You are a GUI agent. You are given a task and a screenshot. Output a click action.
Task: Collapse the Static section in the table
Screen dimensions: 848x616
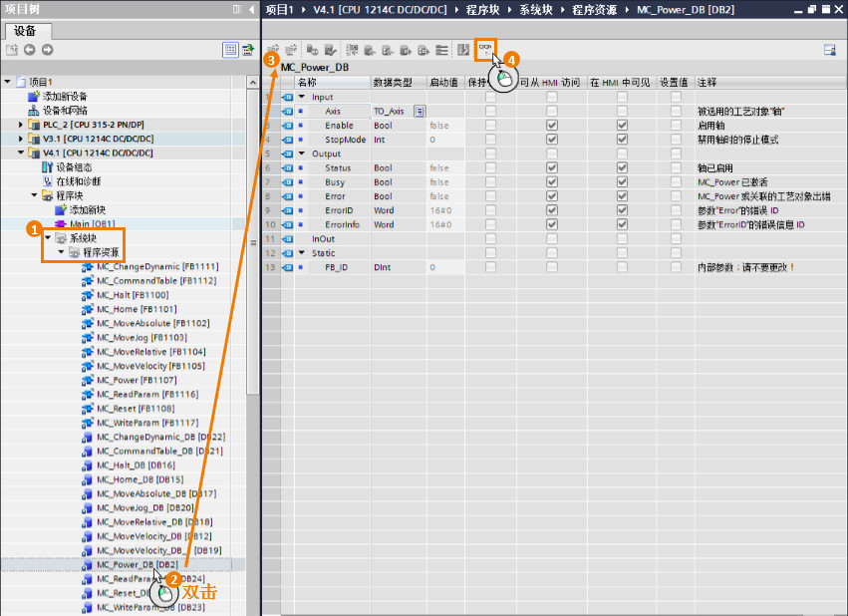(302, 252)
